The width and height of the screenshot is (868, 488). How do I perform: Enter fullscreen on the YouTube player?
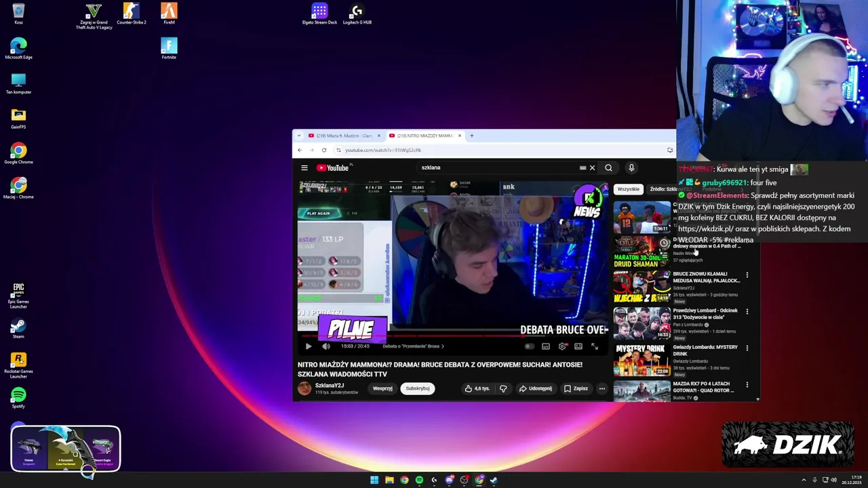(x=595, y=346)
